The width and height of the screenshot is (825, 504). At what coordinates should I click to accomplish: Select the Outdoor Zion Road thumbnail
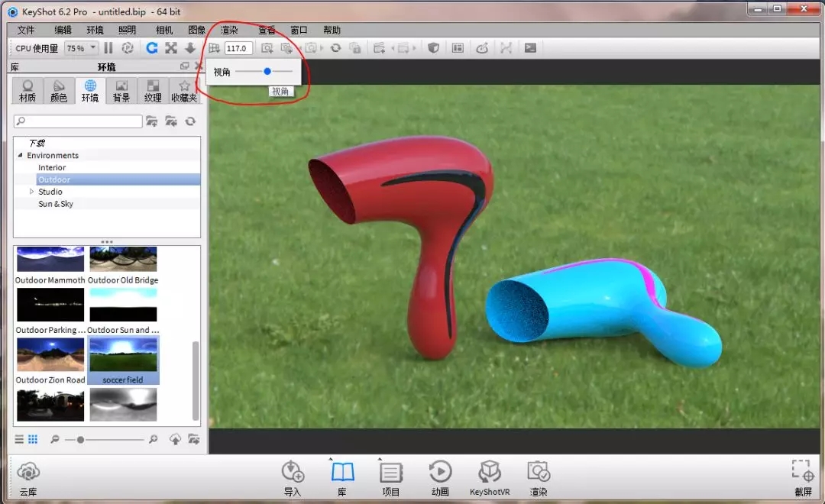click(x=50, y=356)
